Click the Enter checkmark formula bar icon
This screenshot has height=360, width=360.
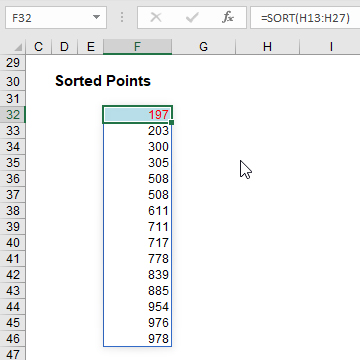point(192,18)
